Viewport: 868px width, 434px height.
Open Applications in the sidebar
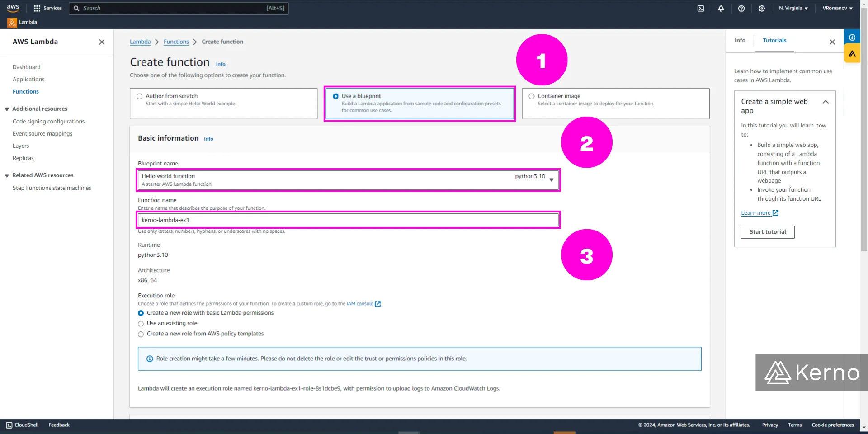28,79
